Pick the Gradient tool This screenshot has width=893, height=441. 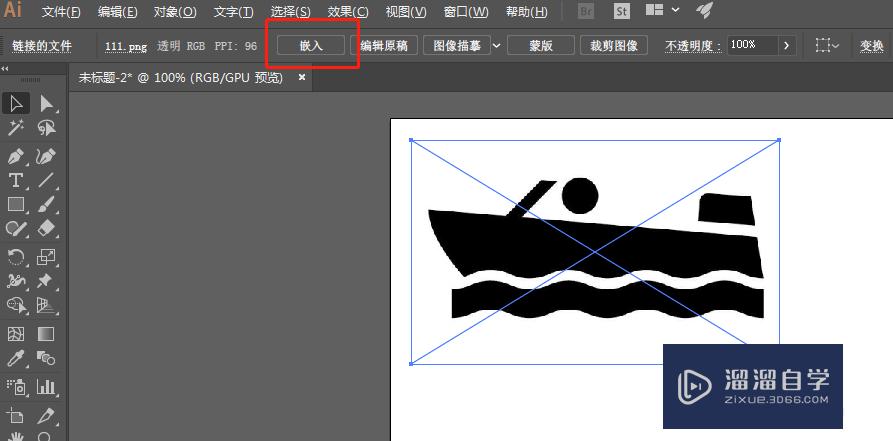pos(46,334)
